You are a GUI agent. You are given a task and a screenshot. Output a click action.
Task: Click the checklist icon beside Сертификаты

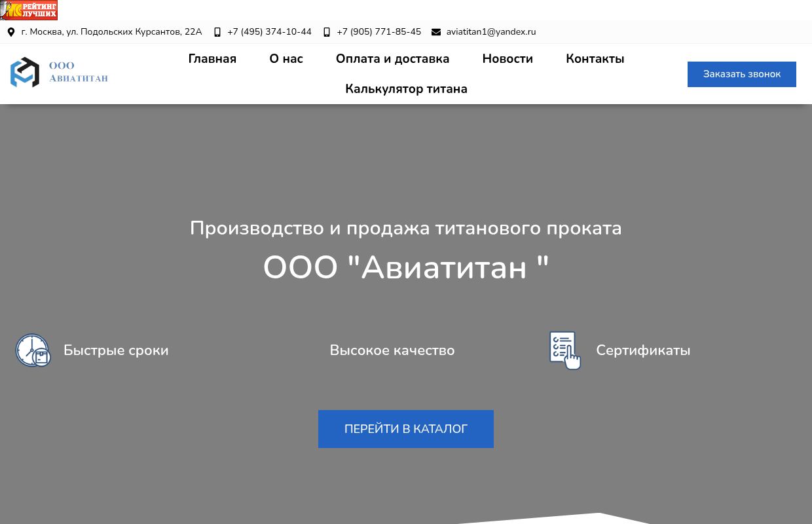click(564, 350)
